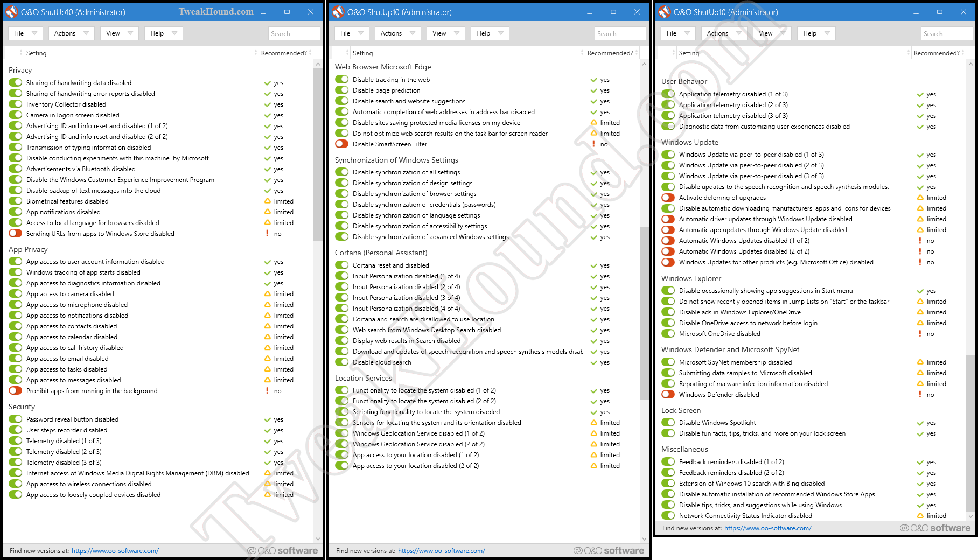The image size is (978, 560).
Task: Click the green check for Feedback reminders disabled (1 of 2)
Action: 920,462
